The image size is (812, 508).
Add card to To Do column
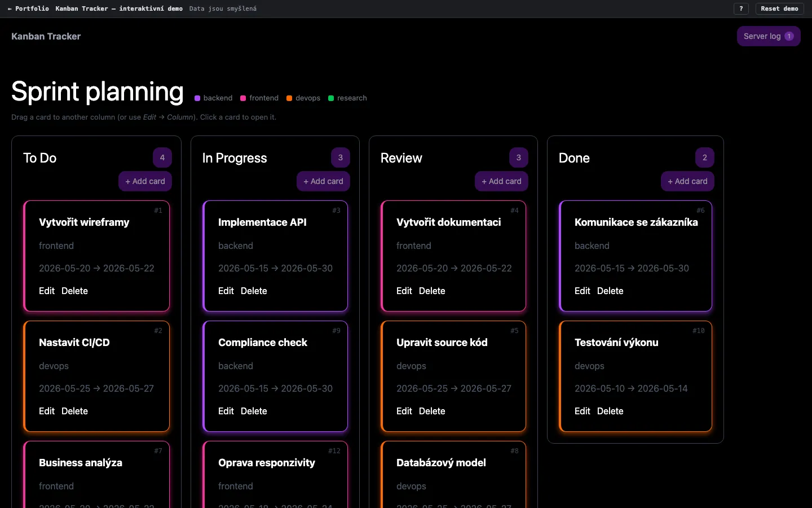[x=145, y=181]
